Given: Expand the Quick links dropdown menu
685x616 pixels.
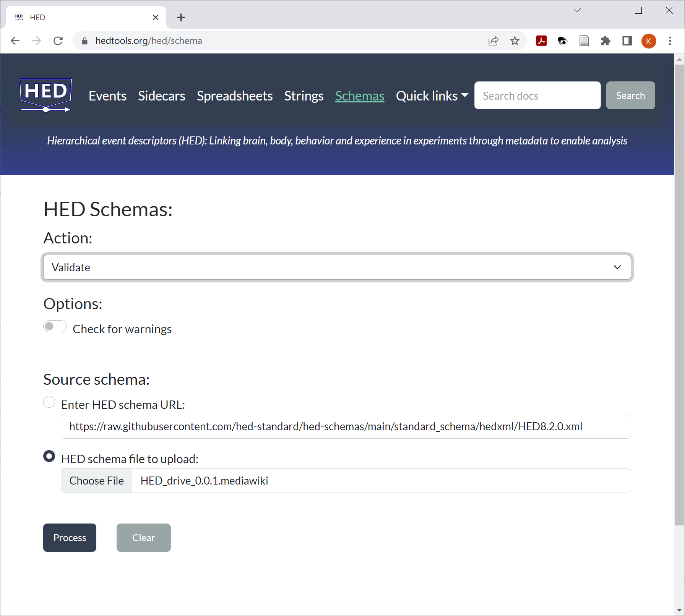Looking at the screenshot, I should click(432, 96).
